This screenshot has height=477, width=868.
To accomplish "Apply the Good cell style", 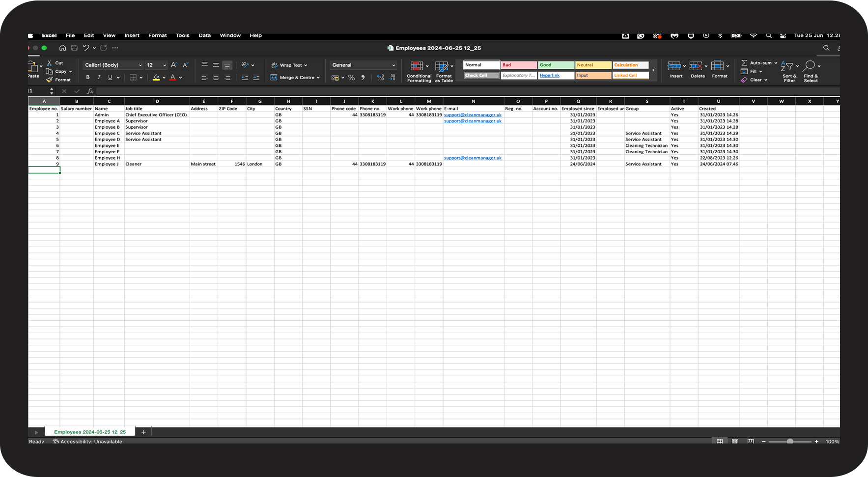I will click(x=556, y=65).
